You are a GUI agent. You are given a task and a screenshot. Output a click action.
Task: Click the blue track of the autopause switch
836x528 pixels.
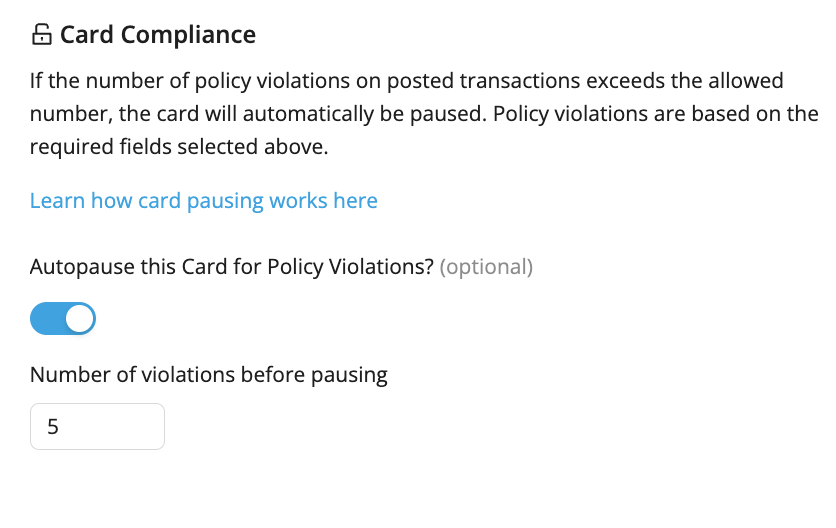pos(46,319)
